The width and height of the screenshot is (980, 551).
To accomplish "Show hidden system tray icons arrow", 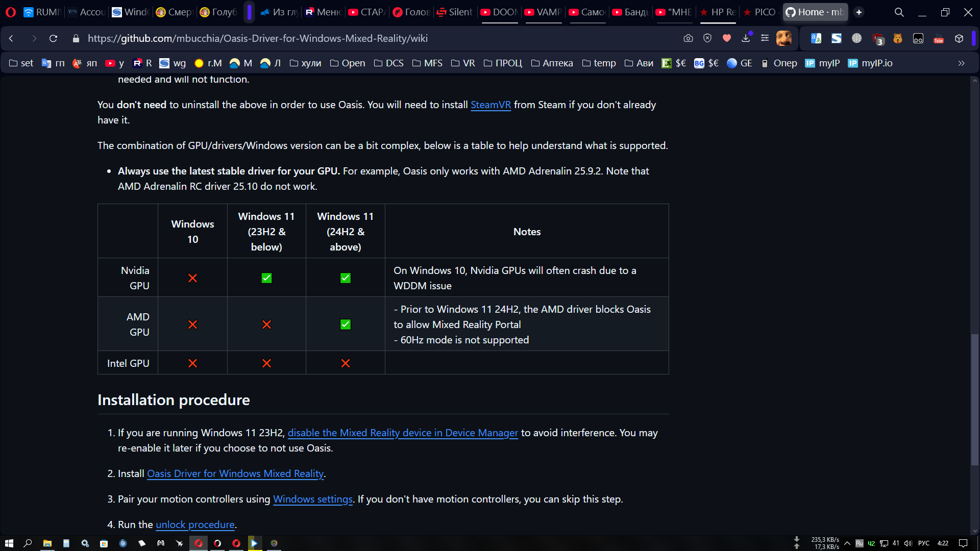I will click(847, 543).
